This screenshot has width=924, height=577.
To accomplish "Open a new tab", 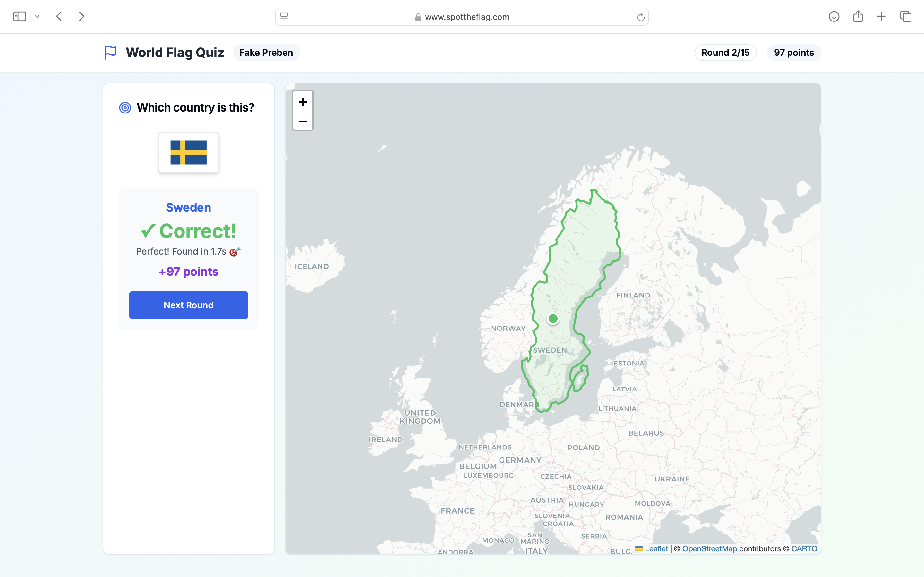I will tap(881, 16).
